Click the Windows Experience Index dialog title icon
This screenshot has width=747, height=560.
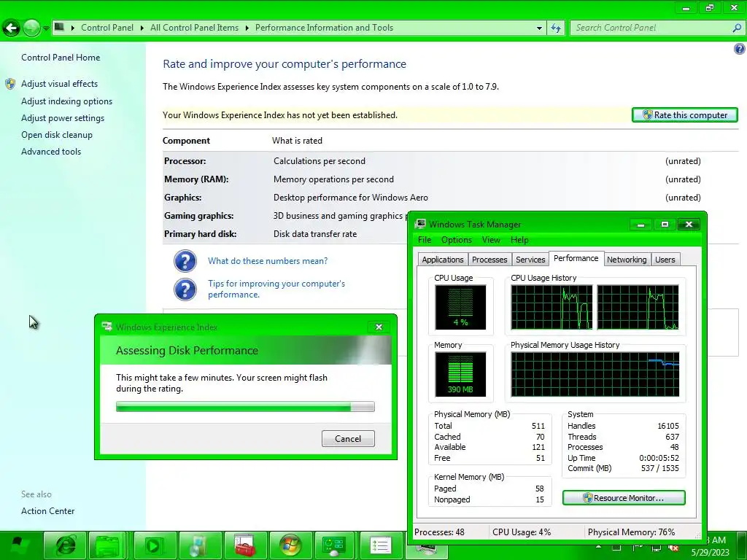tap(107, 327)
